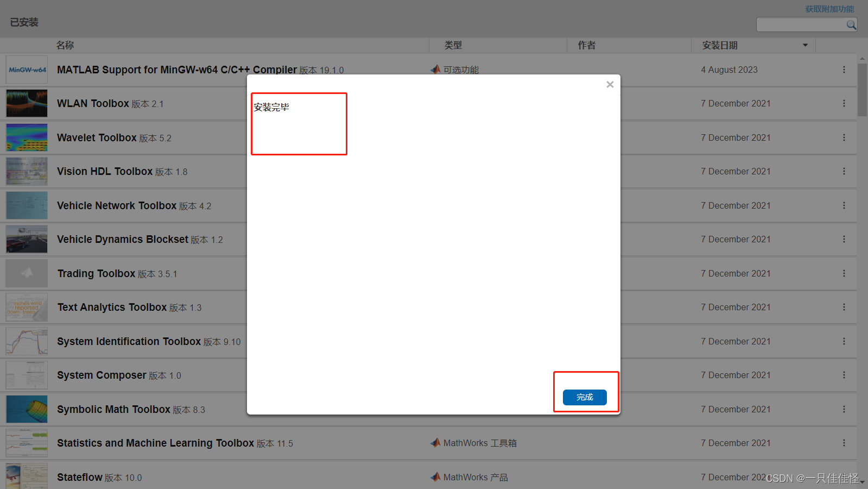The image size is (868, 489).
Task: Click the Trading Toolbox placeholder thumbnail
Action: pyautogui.click(x=27, y=273)
